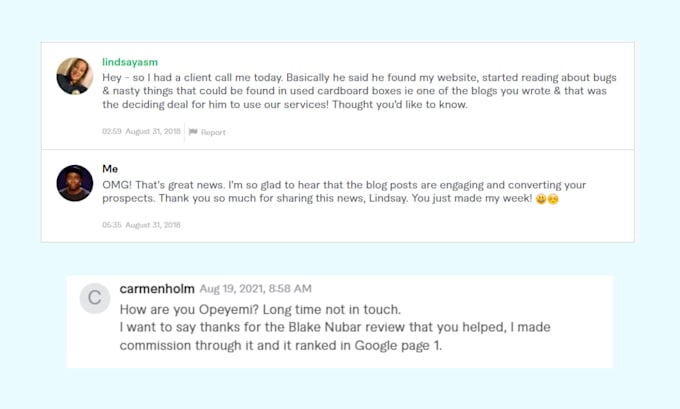Click the How are you Opeyemi line
This screenshot has width=680, height=409.
(x=260, y=309)
